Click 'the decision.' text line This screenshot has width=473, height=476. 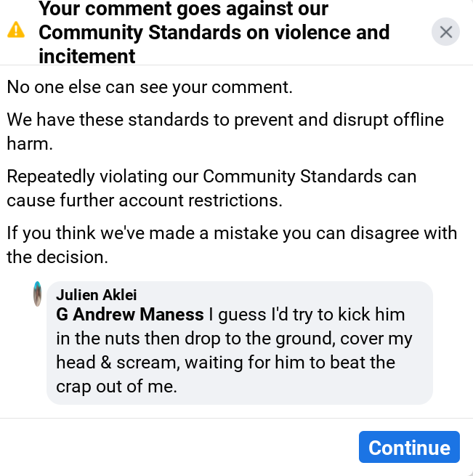pyautogui.click(x=57, y=257)
